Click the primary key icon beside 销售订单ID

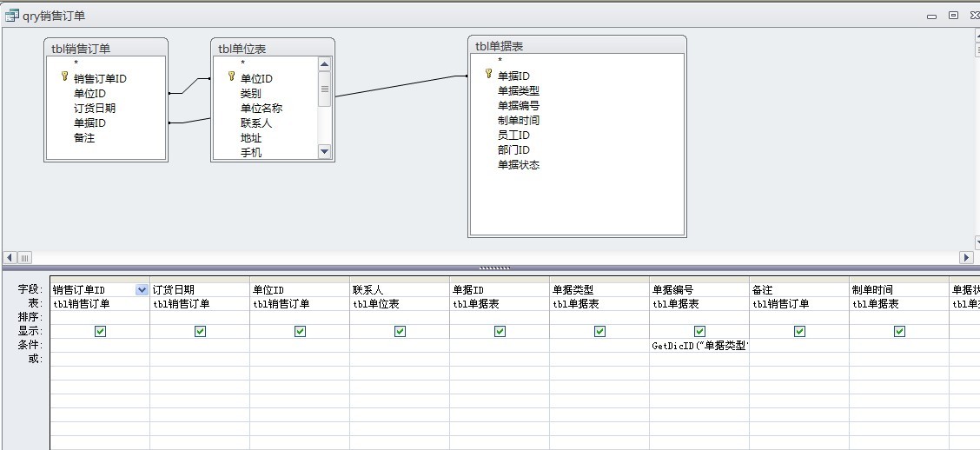click(x=65, y=77)
